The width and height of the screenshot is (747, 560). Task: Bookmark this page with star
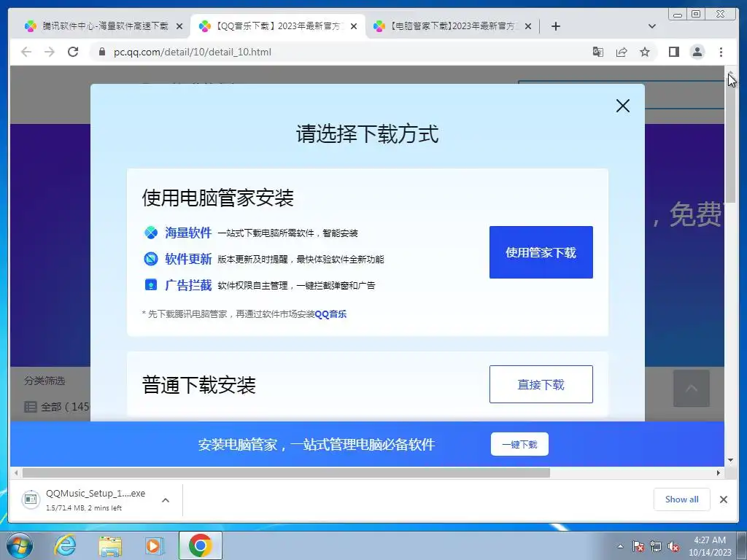(645, 52)
